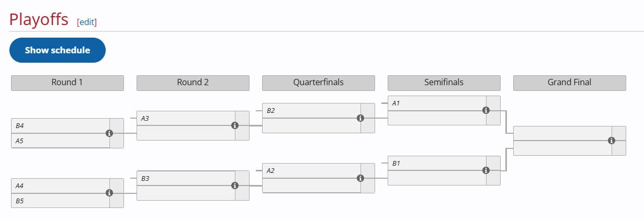View info for B1 semifinal match
Image resolution: width=644 pixels, height=220 pixels.
coord(485,170)
